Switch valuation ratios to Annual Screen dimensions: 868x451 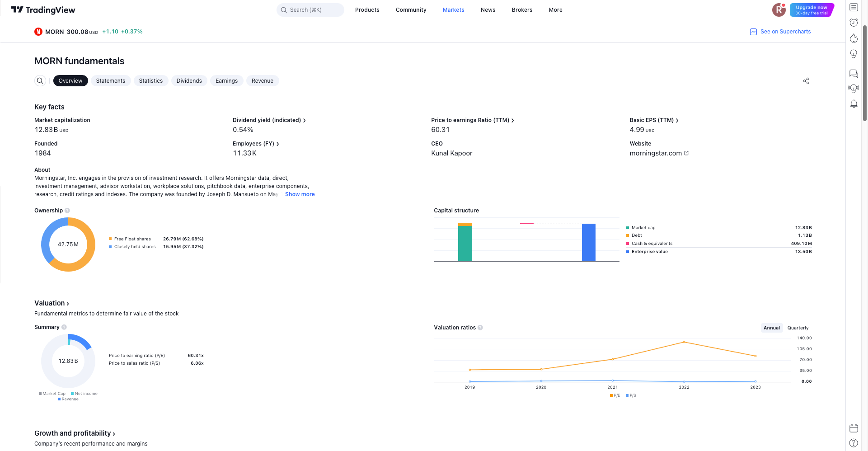click(772, 328)
